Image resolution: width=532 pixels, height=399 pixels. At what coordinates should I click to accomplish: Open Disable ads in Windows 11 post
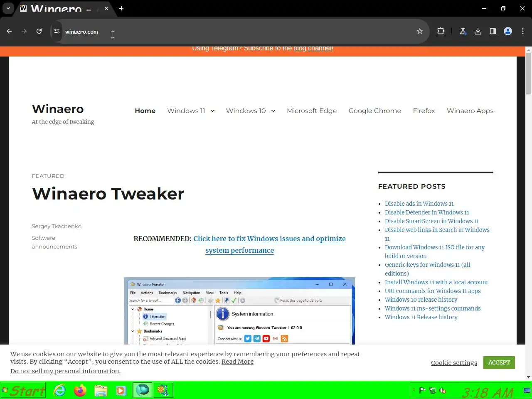click(x=419, y=204)
